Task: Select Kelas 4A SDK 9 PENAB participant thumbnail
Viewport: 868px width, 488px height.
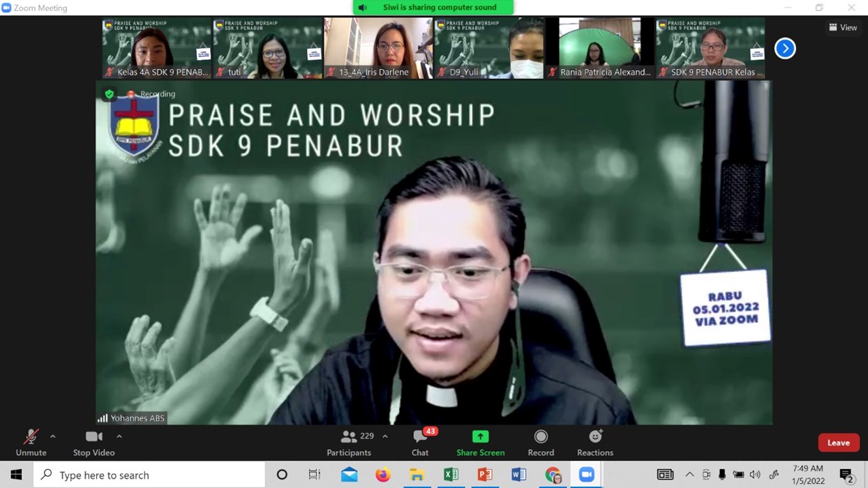Action: coord(157,48)
